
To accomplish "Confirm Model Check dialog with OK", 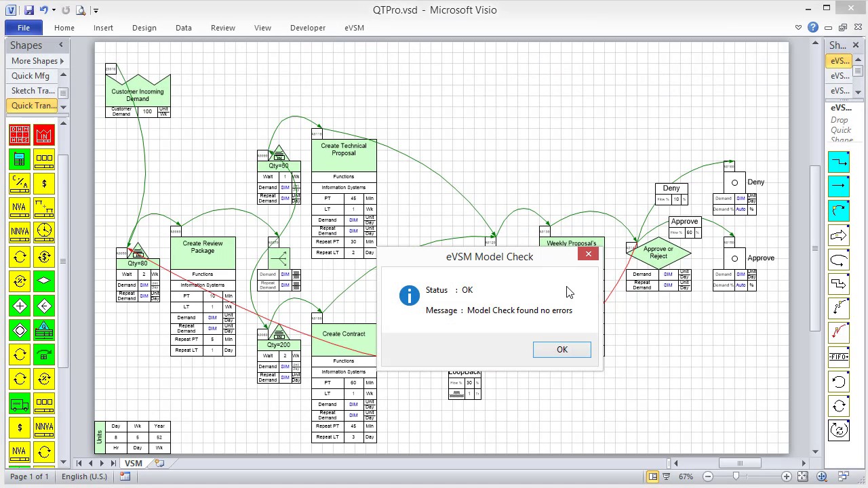I will coord(562,350).
